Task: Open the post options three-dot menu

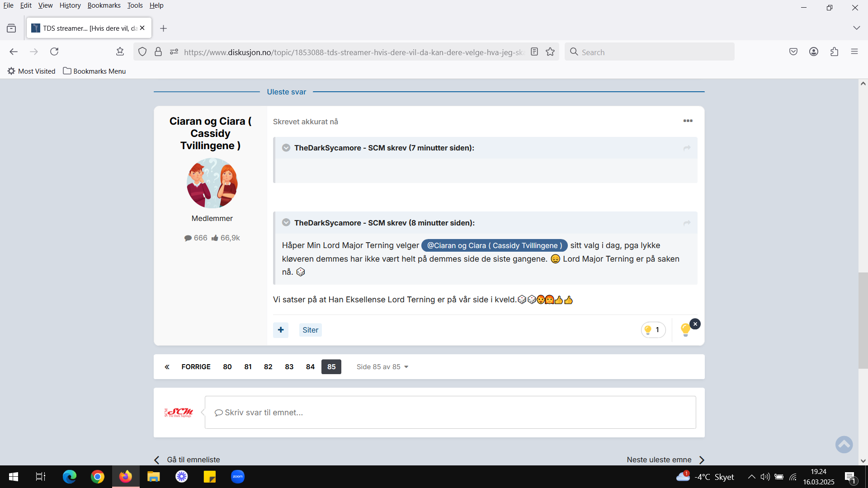Action: click(x=688, y=121)
